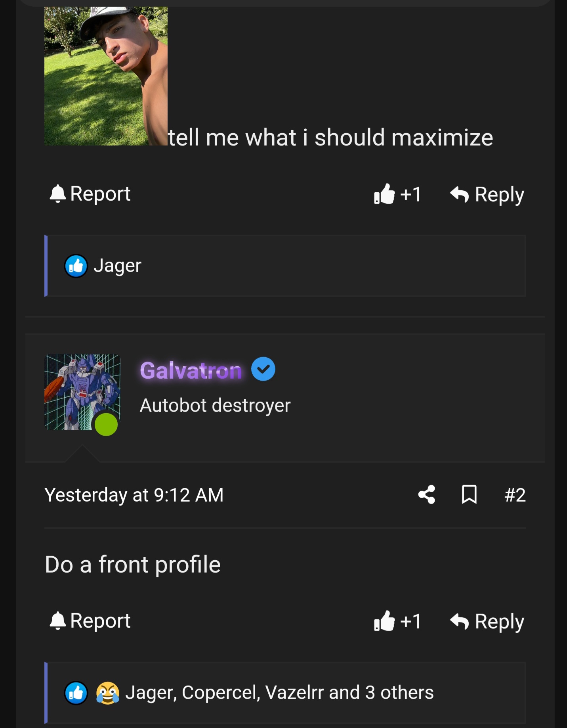
Task: Open the timestamp Yesterday at 9:12 AM
Action: coord(134,495)
